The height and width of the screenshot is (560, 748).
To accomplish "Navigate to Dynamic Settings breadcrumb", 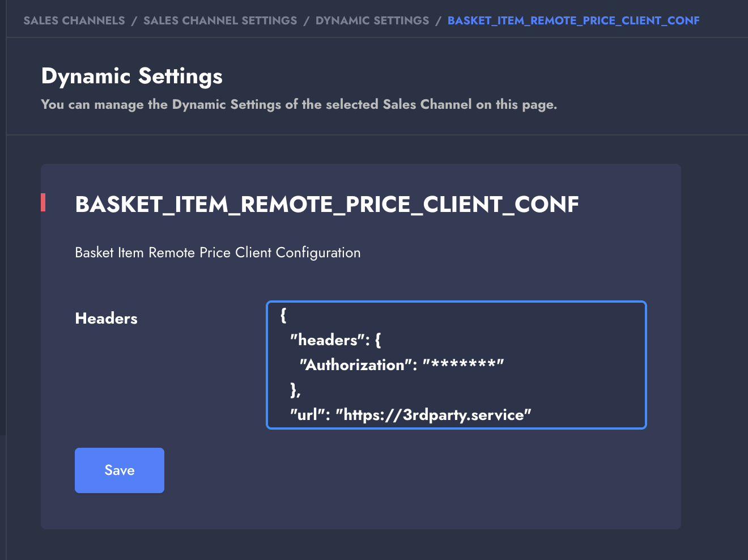I will 372,21.
